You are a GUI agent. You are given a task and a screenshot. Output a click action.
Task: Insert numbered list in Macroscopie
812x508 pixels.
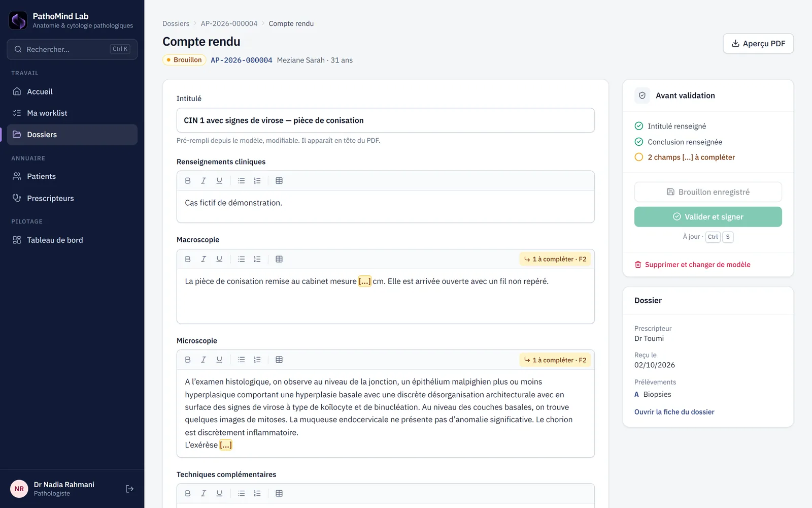(257, 259)
